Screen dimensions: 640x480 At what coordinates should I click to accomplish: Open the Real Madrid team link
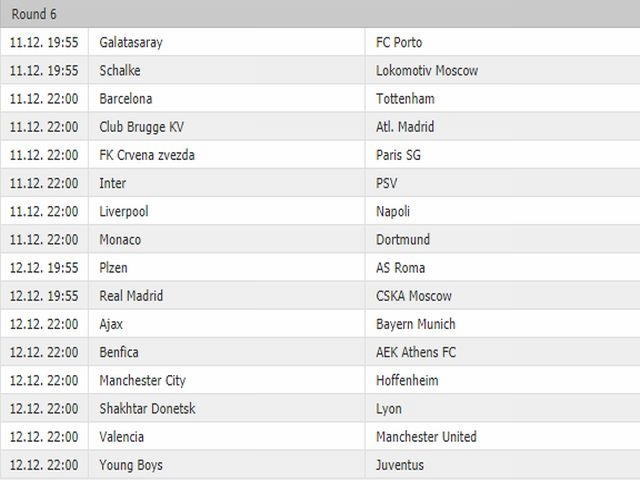point(131,296)
